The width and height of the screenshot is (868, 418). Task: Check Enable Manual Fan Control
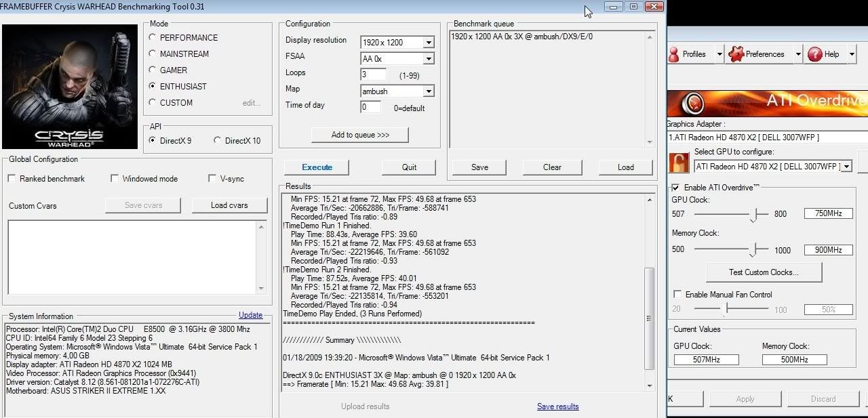click(x=677, y=295)
